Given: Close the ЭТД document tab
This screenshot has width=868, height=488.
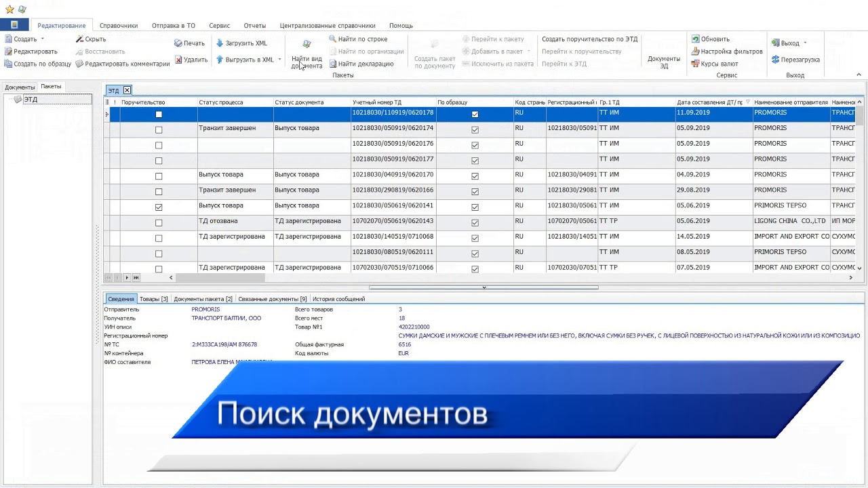Looking at the screenshot, I should [127, 90].
